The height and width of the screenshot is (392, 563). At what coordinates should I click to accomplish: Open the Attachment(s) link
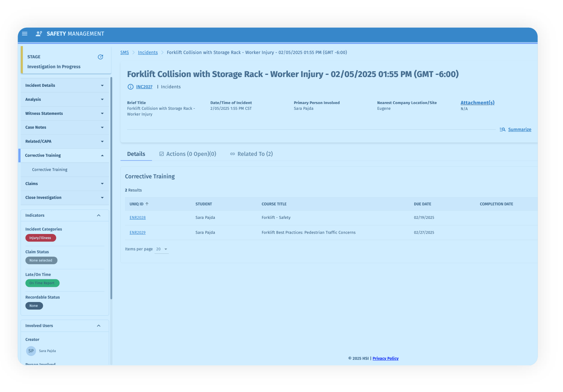477,103
